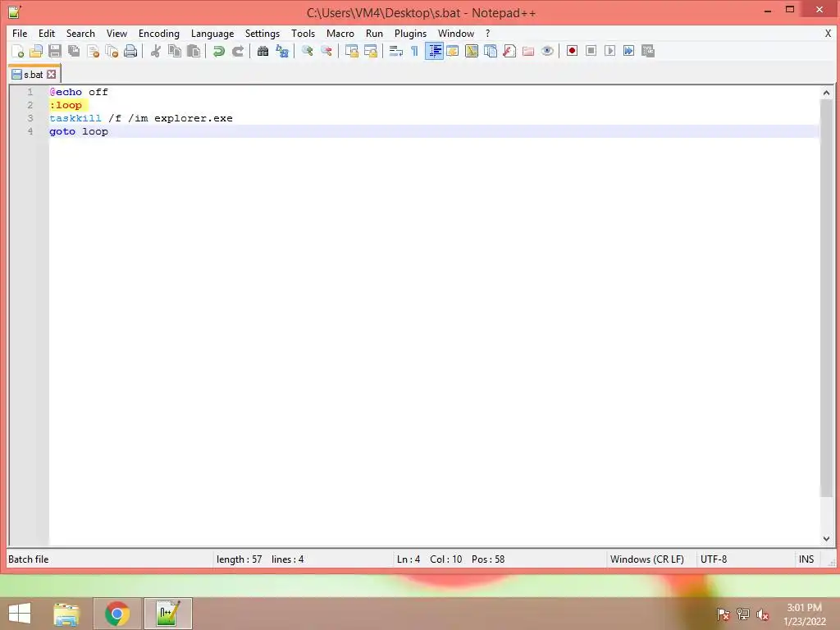Toggle synchronized vertical scrolling

coord(351,51)
